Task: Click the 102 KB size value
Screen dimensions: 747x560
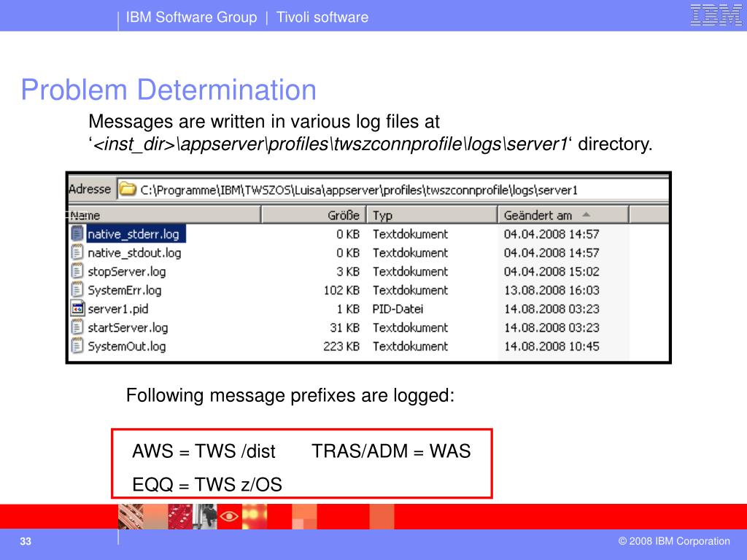Action: [x=341, y=290]
